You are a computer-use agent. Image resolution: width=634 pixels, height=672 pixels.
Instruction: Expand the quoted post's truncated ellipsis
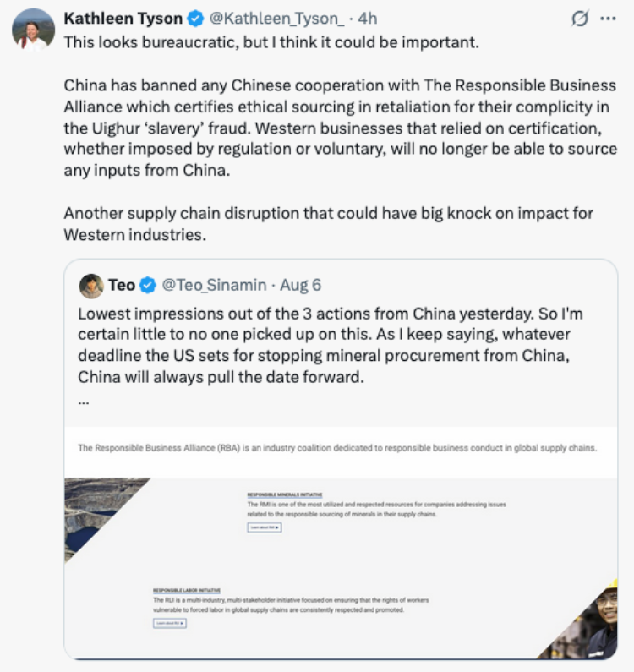(x=84, y=402)
